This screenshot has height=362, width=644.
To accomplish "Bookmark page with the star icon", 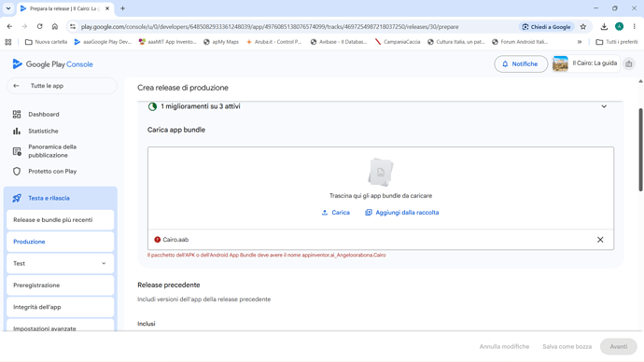I will tap(583, 27).
